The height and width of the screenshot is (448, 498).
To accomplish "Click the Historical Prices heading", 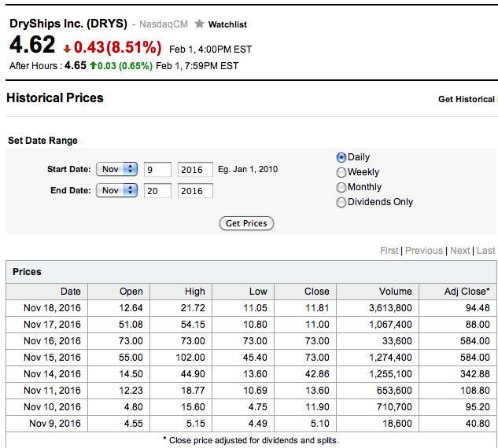I will pos(55,98).
